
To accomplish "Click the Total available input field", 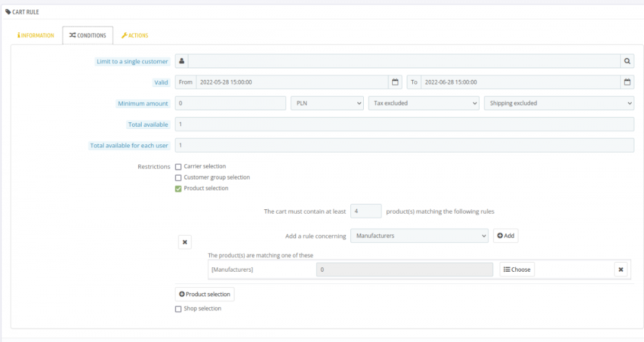I will click(x=404, y=124).
